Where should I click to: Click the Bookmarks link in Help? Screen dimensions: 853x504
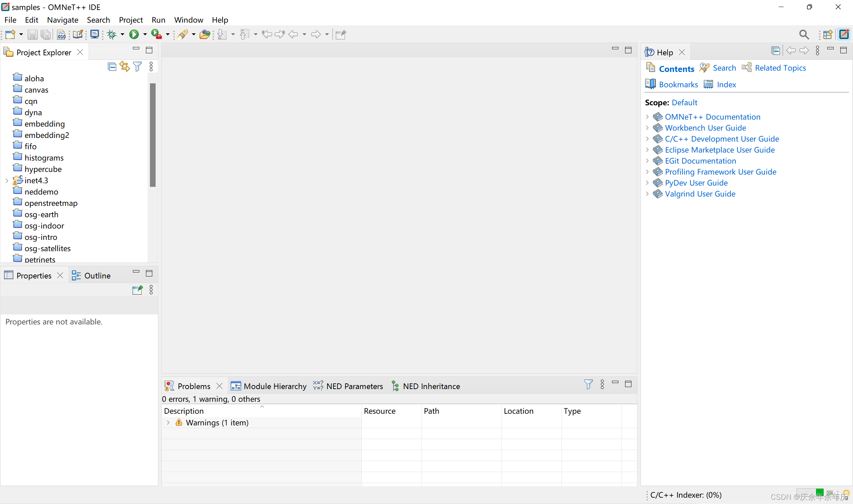point(676,85)
